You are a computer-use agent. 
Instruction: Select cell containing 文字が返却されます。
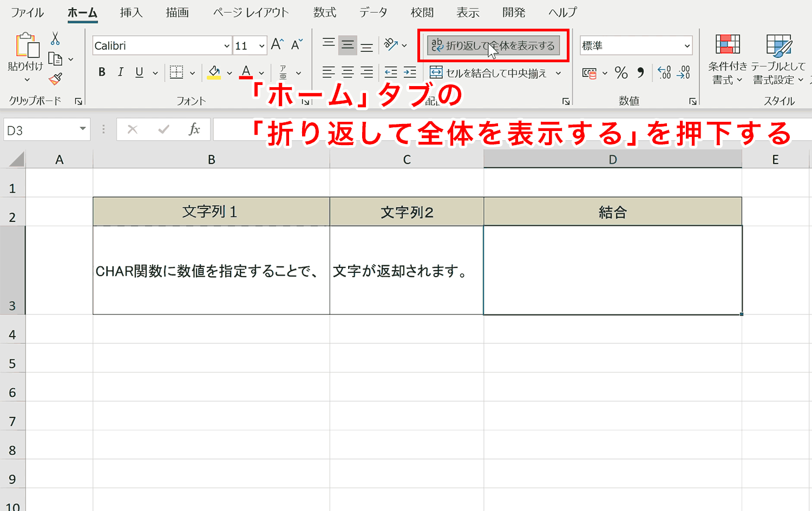tap(407, 270)
